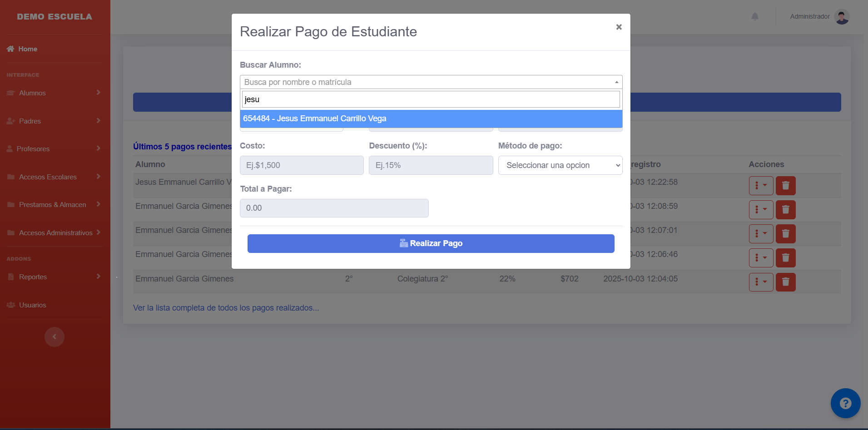Close the Realizar Pago de Estudiante dialog
This screenshot has width=868, height=430.
(619, 27)
